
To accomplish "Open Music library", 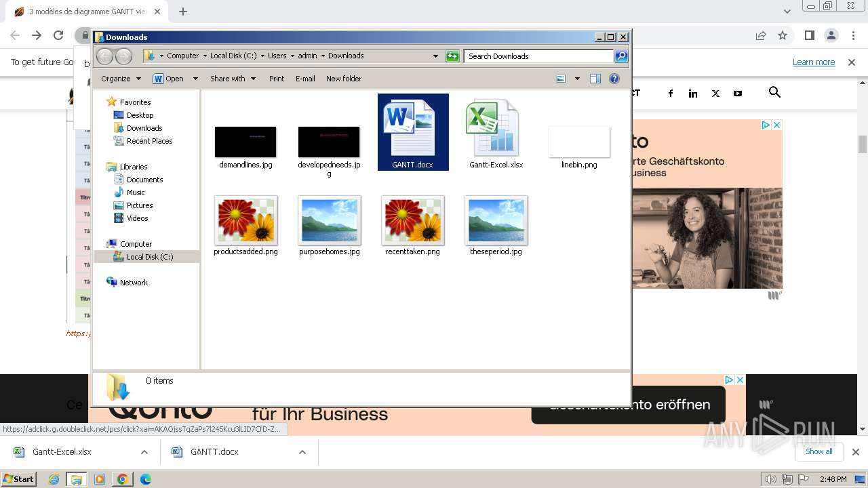I will 136,192.
